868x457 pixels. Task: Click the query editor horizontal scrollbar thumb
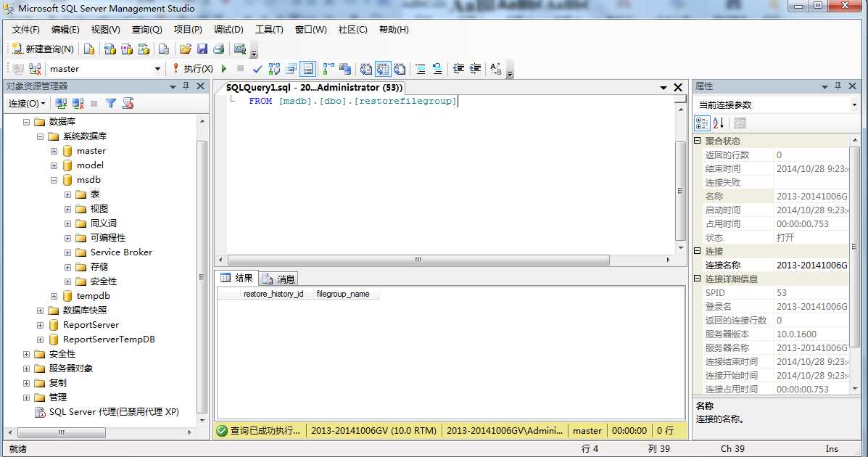click(x=418, y=260)
